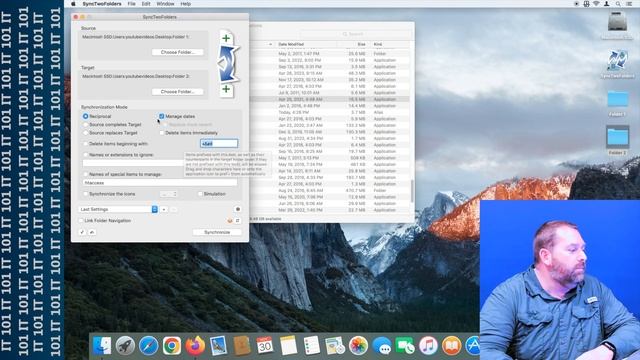
Task: Launch Google Chrome from the Dock
Action: click(172, 346)
